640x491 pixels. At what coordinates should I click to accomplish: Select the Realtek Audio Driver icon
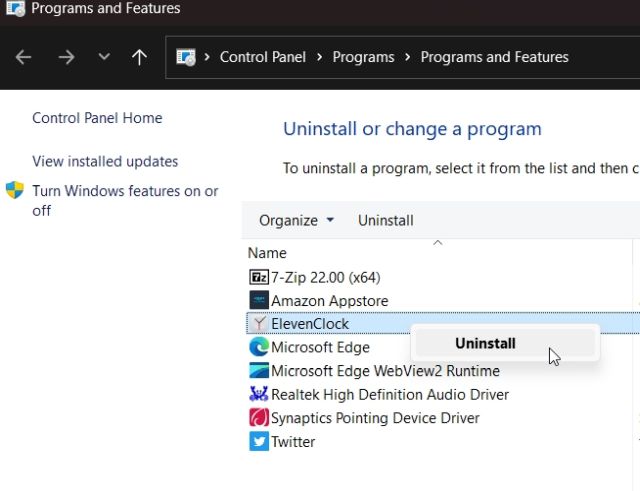(x=258, y=395)
